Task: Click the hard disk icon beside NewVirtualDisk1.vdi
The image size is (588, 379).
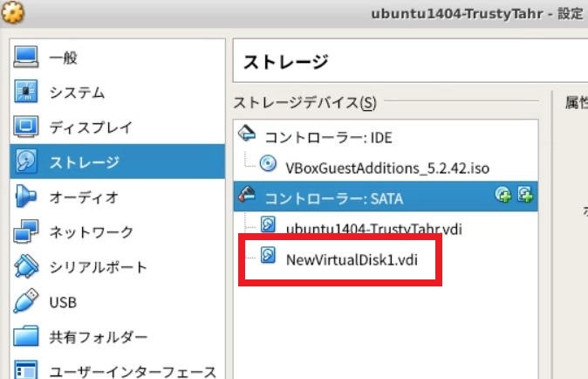Action: point(268,256)
